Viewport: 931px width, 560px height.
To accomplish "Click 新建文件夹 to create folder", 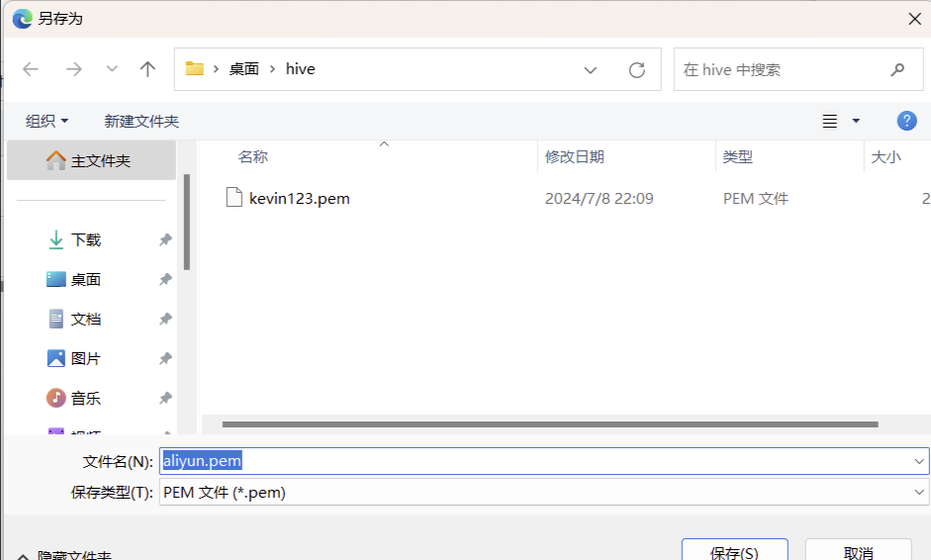I will (x=141, y=121).
